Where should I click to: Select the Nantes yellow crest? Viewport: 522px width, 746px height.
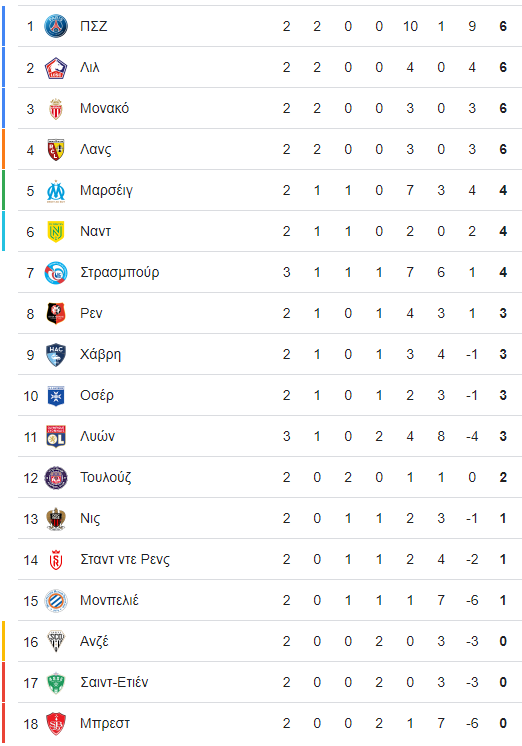[56, 232]
